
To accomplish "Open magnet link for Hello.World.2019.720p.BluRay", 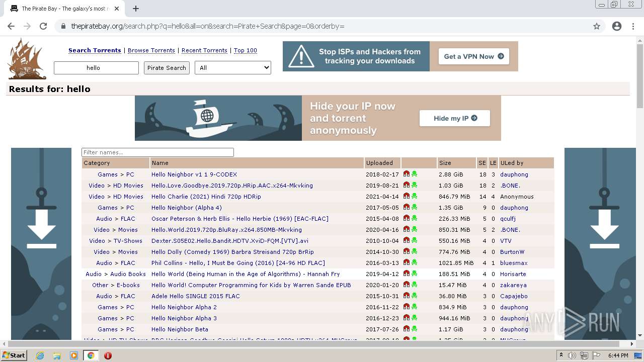I will 407,229.
